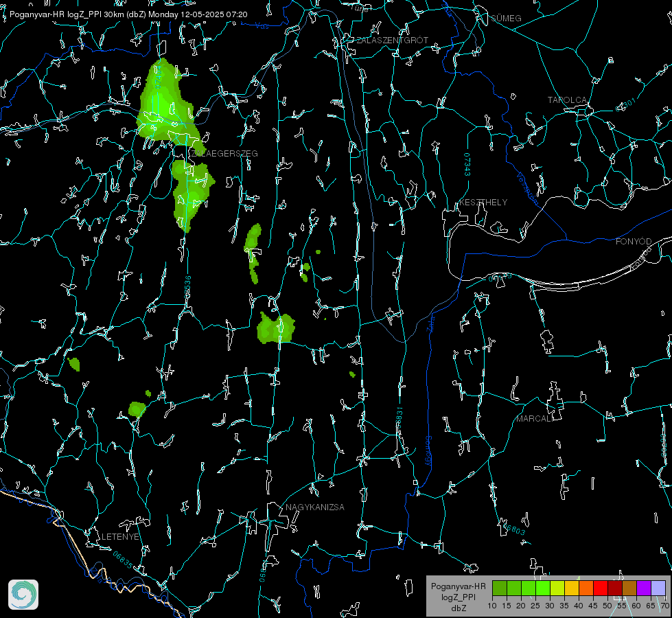
Task: Click the ZALAEGERSZEG city label
Action: (224, 154)
